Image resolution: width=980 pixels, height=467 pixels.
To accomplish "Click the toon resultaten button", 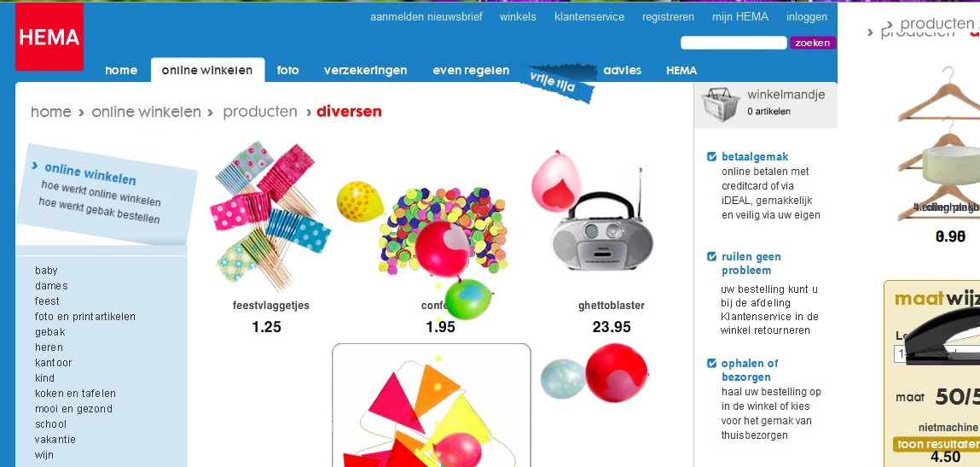I will point(937,444).
